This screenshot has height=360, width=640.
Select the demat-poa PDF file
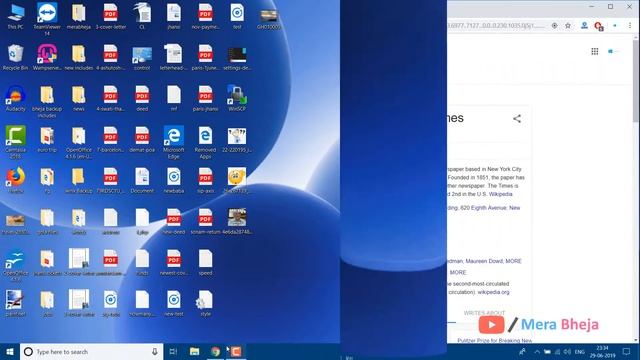pos(142,139)
